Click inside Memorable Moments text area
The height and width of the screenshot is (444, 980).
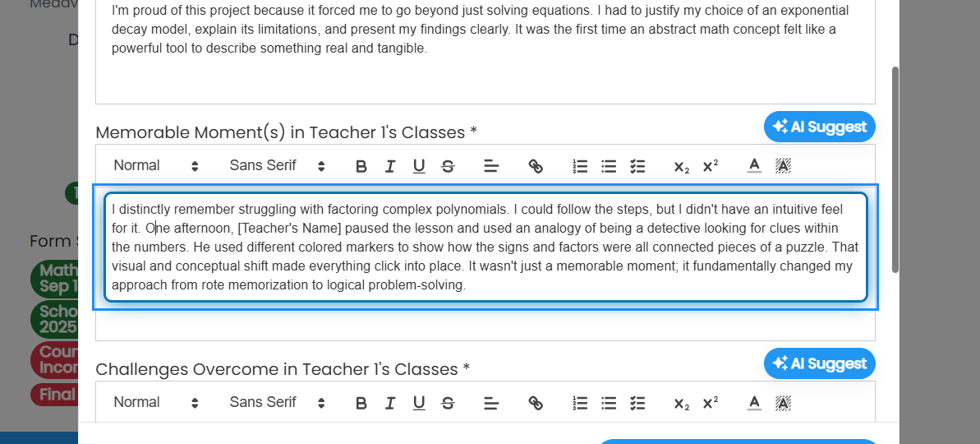click(485, 247)
